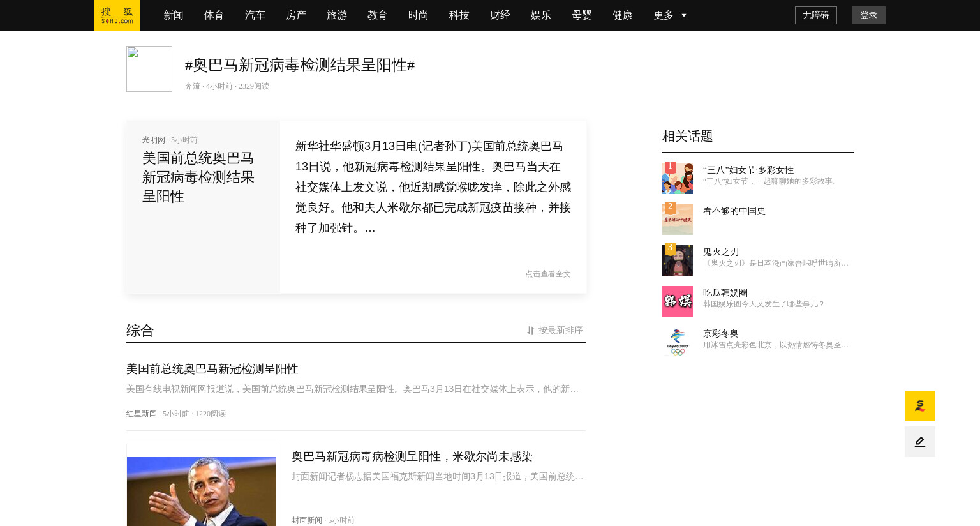Open related topic title 鬼灭之刃
980x526 pixels.
click(721, 252)
